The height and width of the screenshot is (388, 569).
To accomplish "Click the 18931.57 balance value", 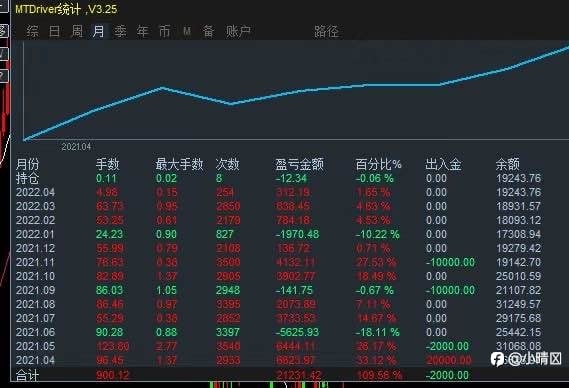I will click(519, 207).
